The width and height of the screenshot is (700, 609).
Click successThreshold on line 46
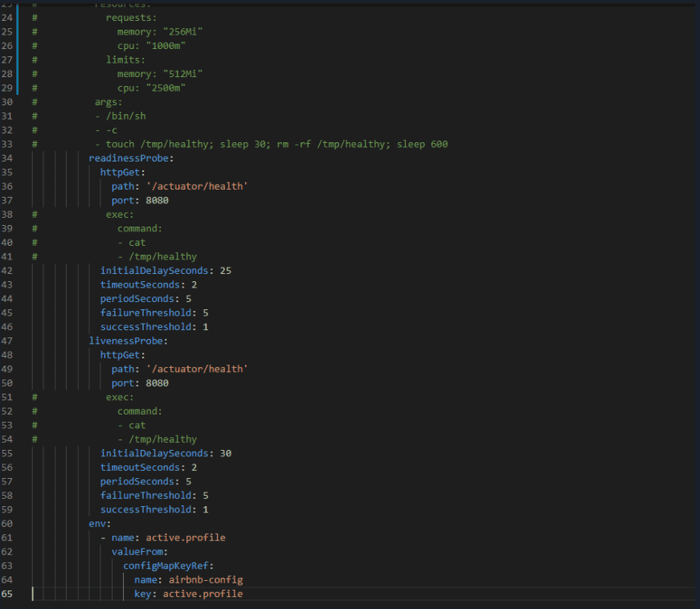pyautogui.click(x=145, y=326)
